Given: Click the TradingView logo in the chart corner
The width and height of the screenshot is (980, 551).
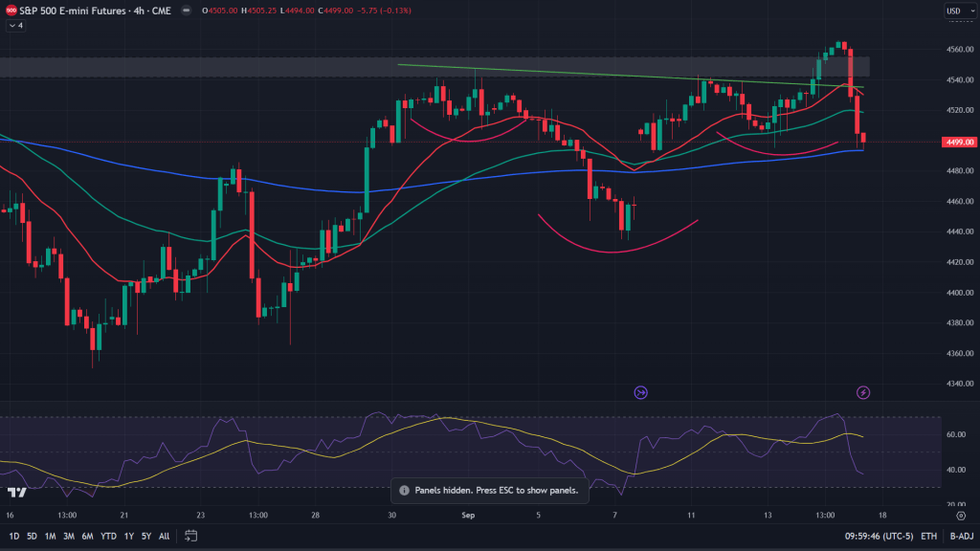Looking at the screenshot, I should pyautogui.click(x=16, y=492).
